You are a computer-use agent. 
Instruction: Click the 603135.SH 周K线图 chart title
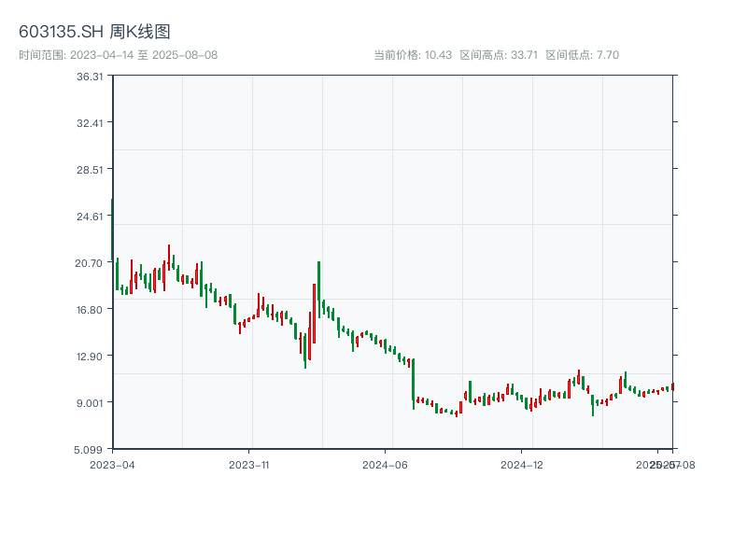pos(94,33)
